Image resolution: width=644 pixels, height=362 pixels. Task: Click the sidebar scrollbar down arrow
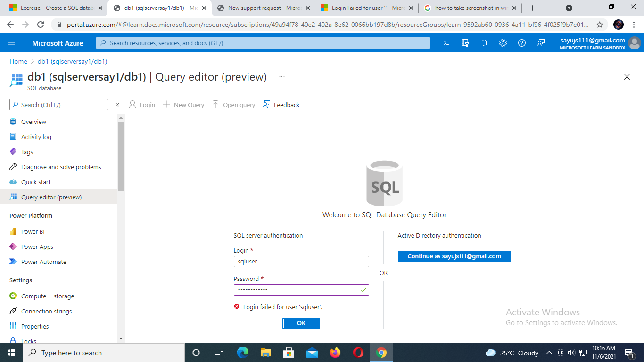121,338
